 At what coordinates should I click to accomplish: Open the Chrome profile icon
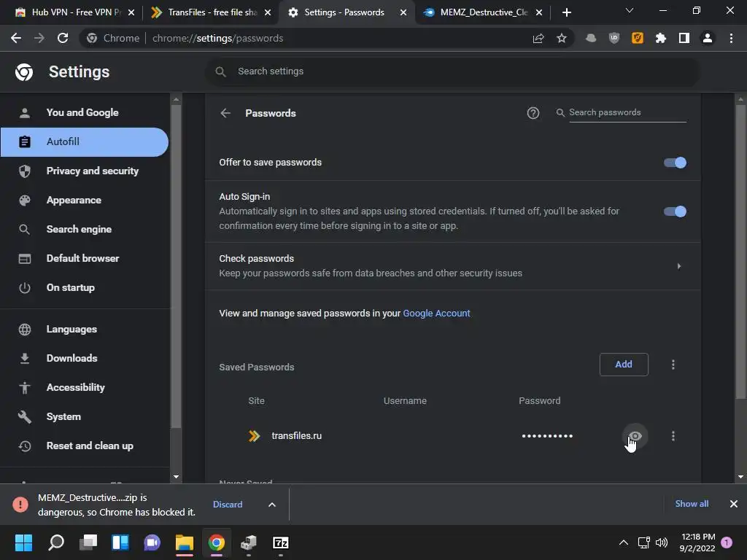[x=708, y=38]
